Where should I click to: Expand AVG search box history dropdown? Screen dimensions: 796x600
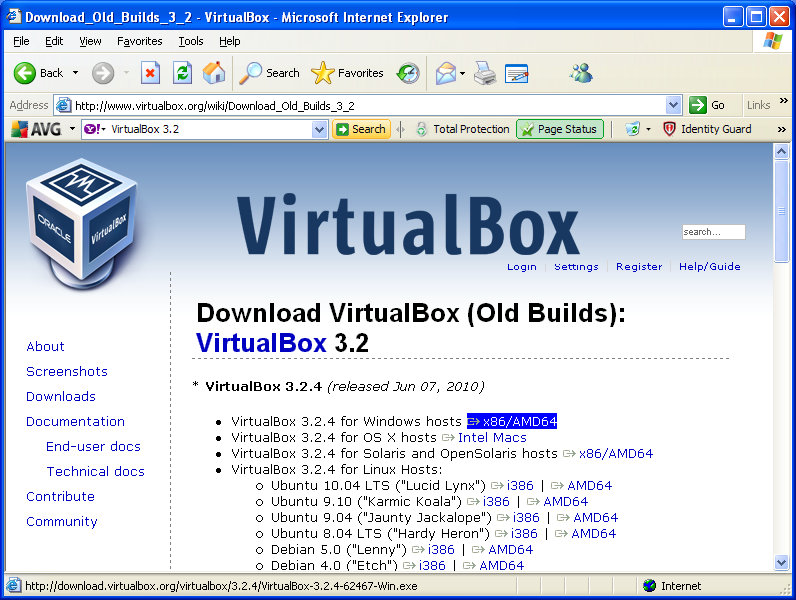[x=319, y=129]
